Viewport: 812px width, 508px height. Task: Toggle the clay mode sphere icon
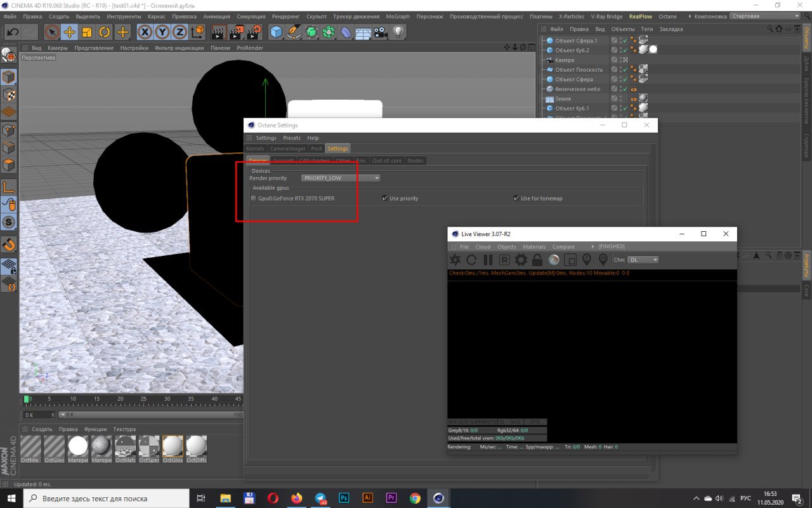pyautogui.click(x=554, y=260)
